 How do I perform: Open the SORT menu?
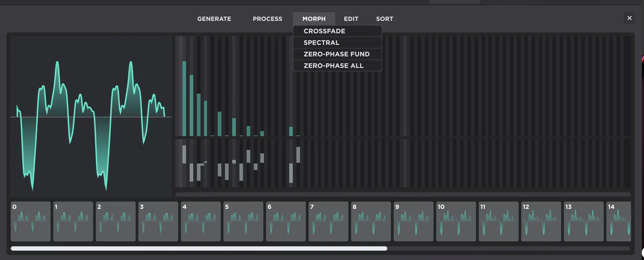point(384,19)
